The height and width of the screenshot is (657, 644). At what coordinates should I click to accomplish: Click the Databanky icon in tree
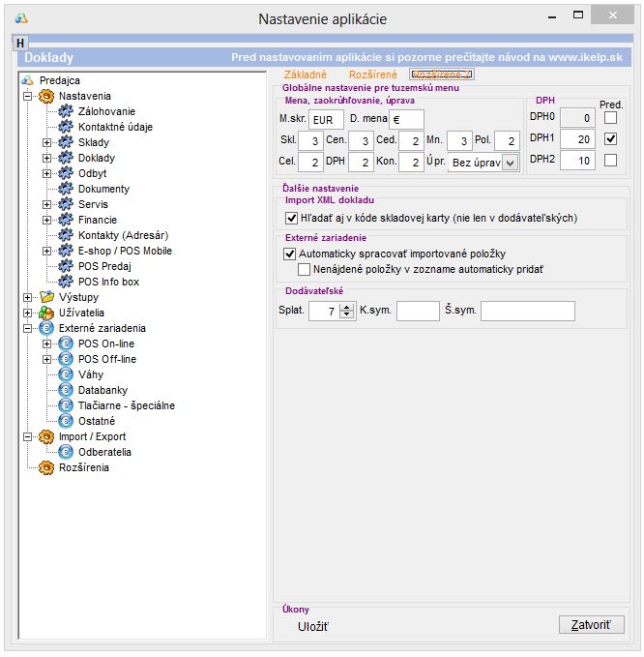point(66,390)
